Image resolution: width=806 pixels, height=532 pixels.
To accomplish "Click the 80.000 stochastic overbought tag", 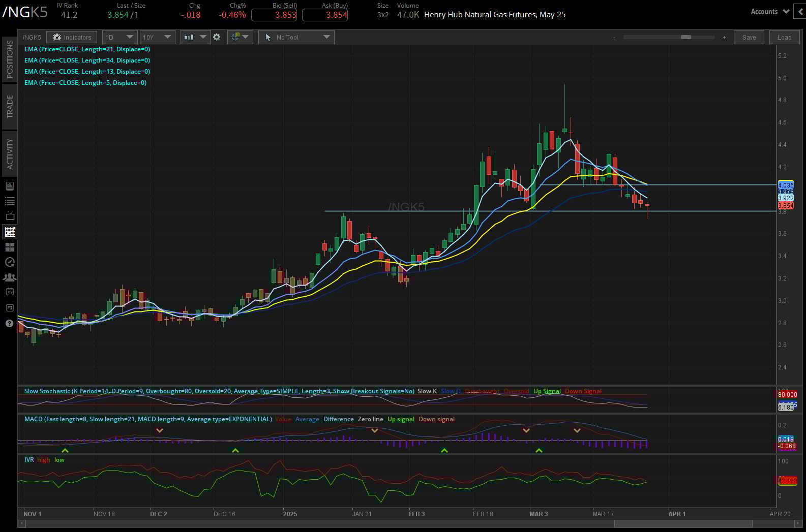I will tap(787, 395).
